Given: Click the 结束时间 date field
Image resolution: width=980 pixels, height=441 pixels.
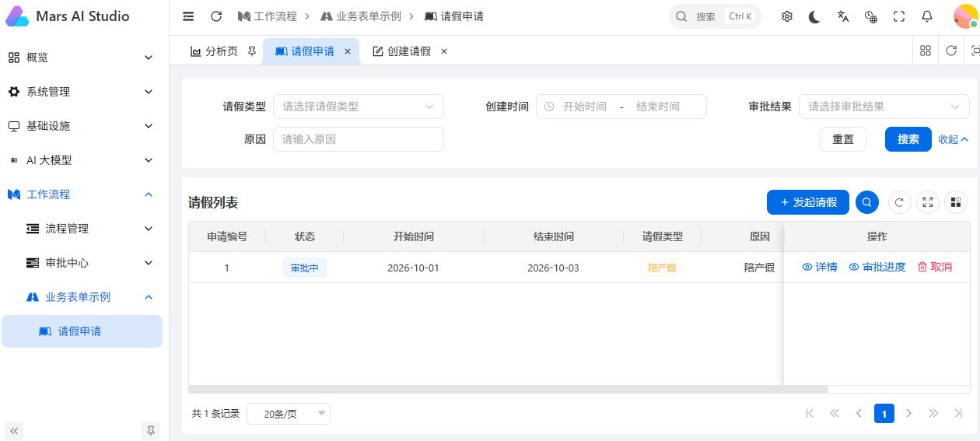Looking at the screenshot, I should tap(658, 107).
